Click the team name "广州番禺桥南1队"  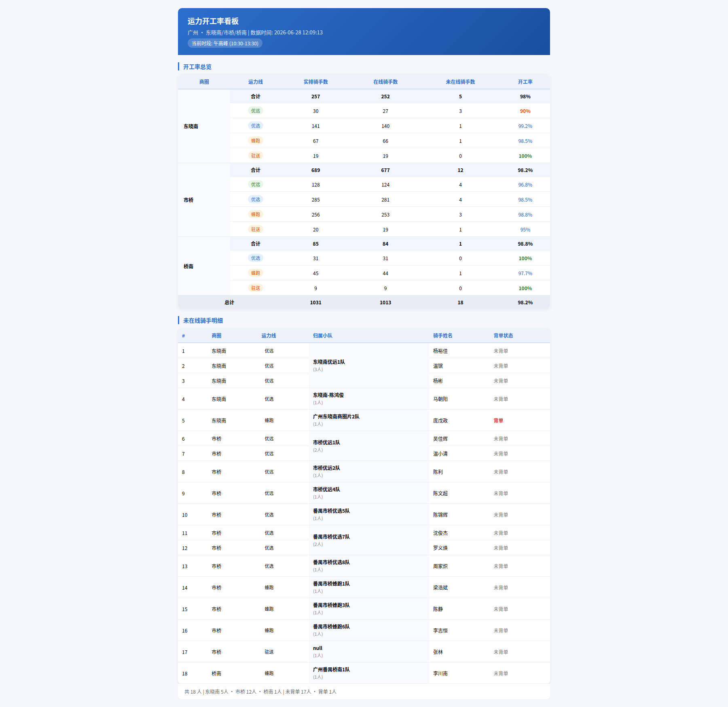pos(331,669)
